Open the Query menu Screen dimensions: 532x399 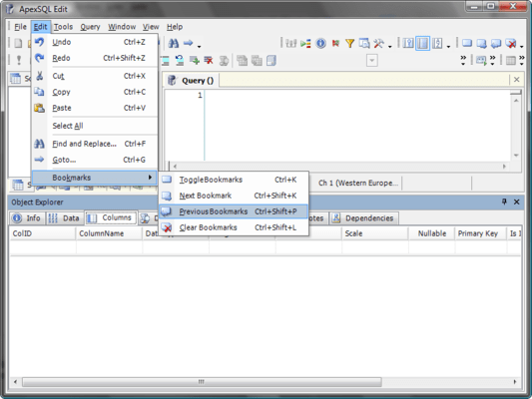click(x=90, y=27)
